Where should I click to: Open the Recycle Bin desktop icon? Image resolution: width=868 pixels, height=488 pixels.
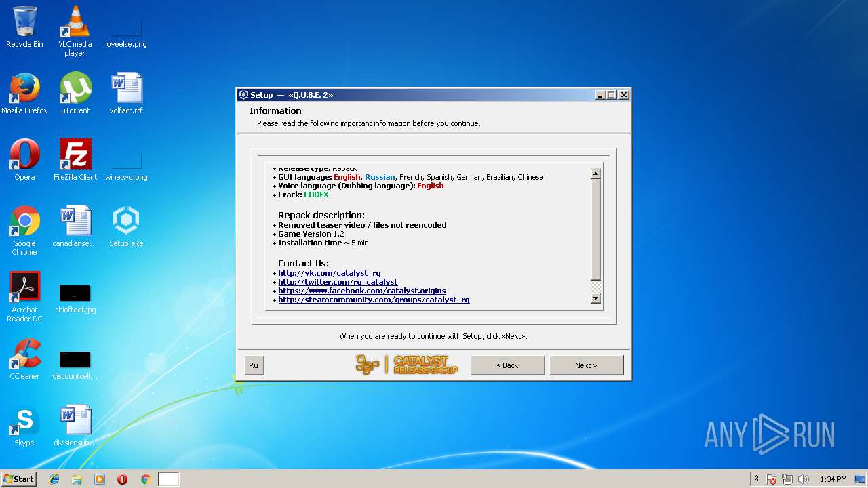[24, 27]
